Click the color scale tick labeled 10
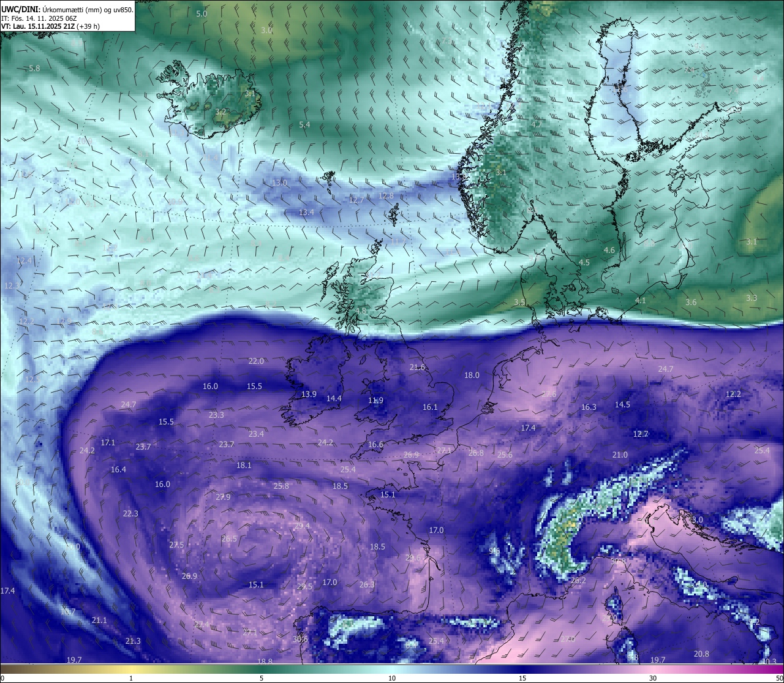The height and width of the screenshot is (683, 784). tap(392, 678)
